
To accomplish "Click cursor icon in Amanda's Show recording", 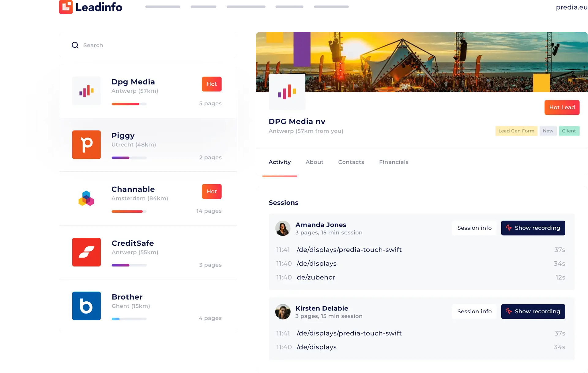I will click(x=509, y=228).
